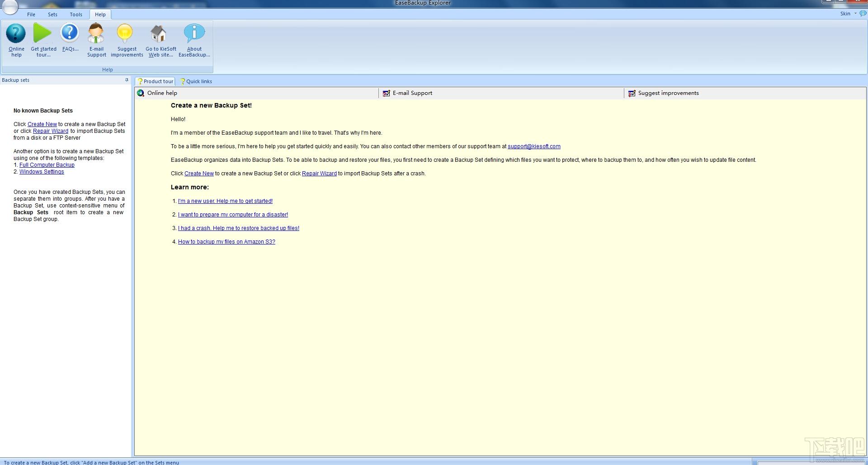
Task: Open the File menu
Action: pos(31,14)
